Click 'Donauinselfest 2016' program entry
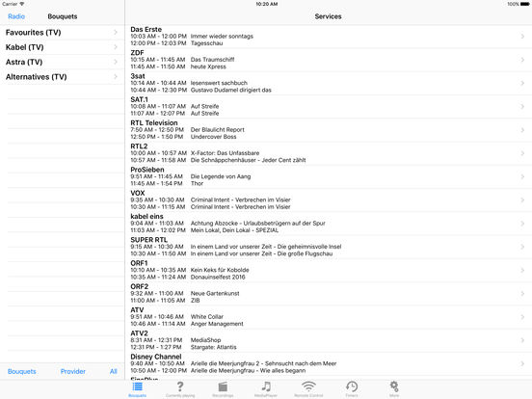Viewport: 532px width, 399px height. (x=218, y=278)
